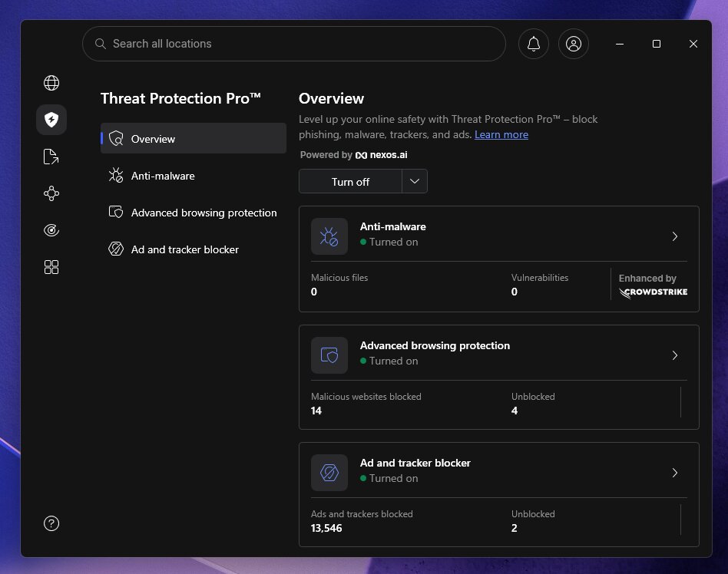728x574 pixels.
Task: Open the notifications bell
Action: pyautogui.click(x=534, y=44)
